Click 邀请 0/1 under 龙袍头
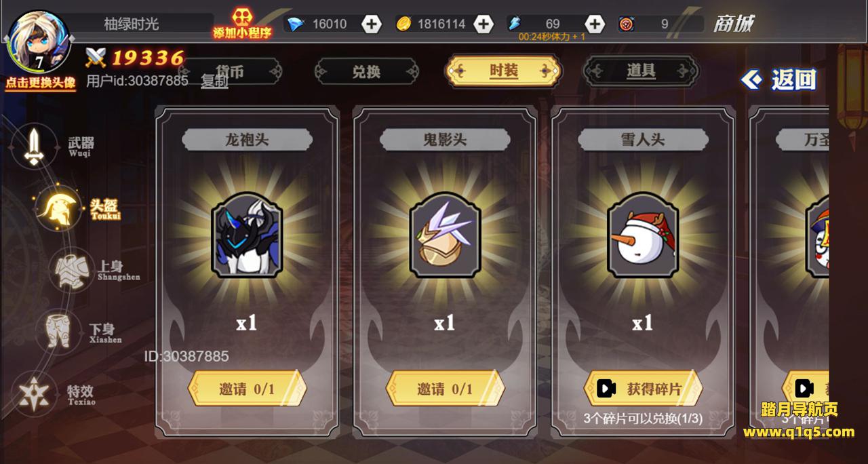This screenshot has height=464, width=868. click(247, 389)
